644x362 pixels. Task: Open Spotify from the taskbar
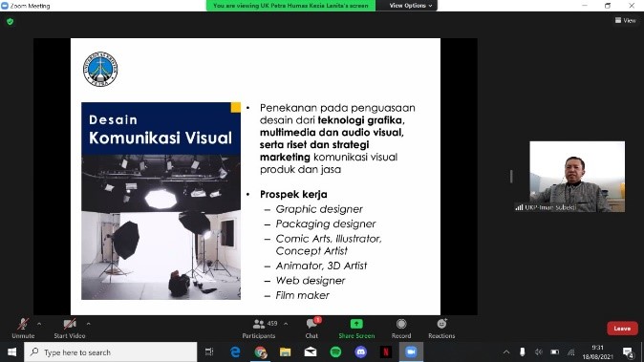click(x=335, y=352)
